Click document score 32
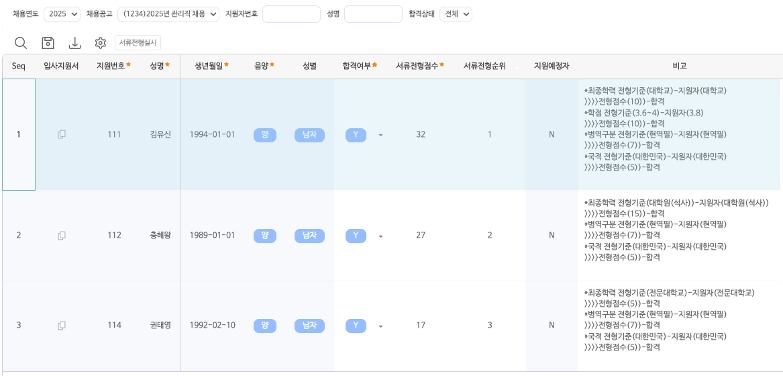The height and width of the screenshot is (376, 783). [420, 134]
